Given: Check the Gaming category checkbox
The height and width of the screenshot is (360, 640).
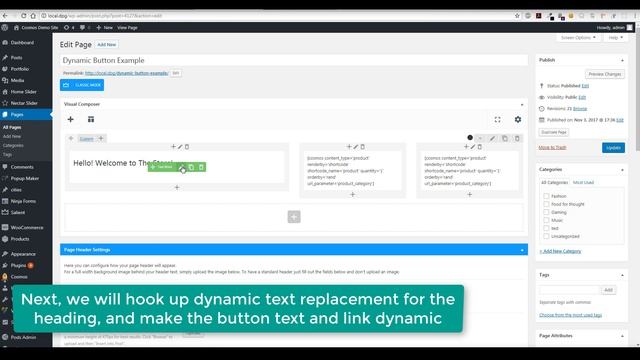Looking at the screenshot, I should click(x=546, y=212).
